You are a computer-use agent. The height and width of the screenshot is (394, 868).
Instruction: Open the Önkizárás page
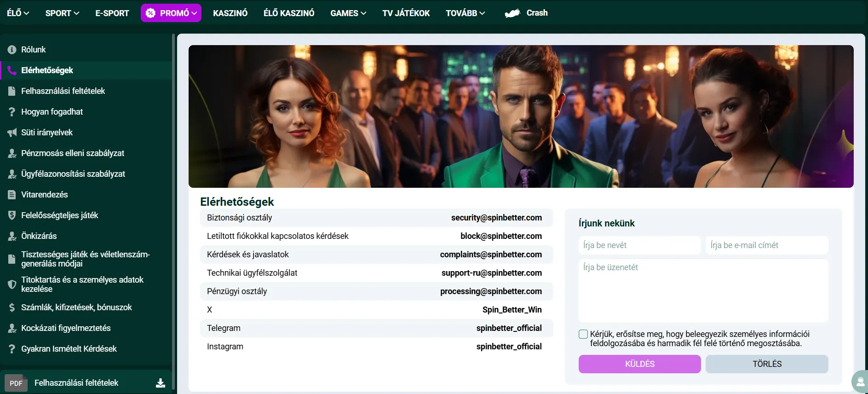point(39,236)
